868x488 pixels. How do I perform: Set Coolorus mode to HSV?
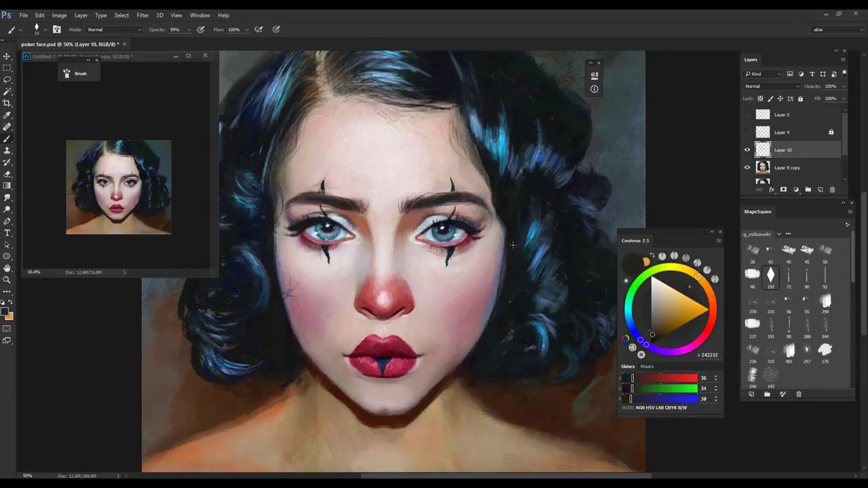tap(650, 408)
